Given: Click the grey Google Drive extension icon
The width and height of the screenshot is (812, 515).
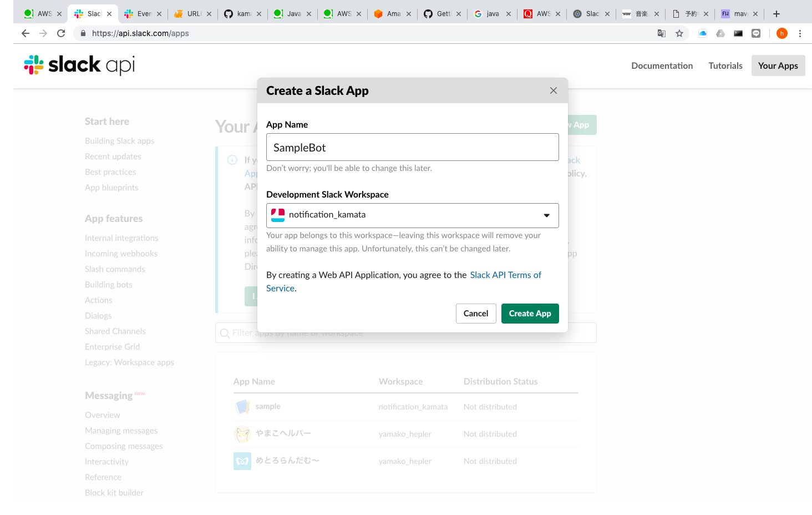Looking at the screenshot, I should 720,33.
